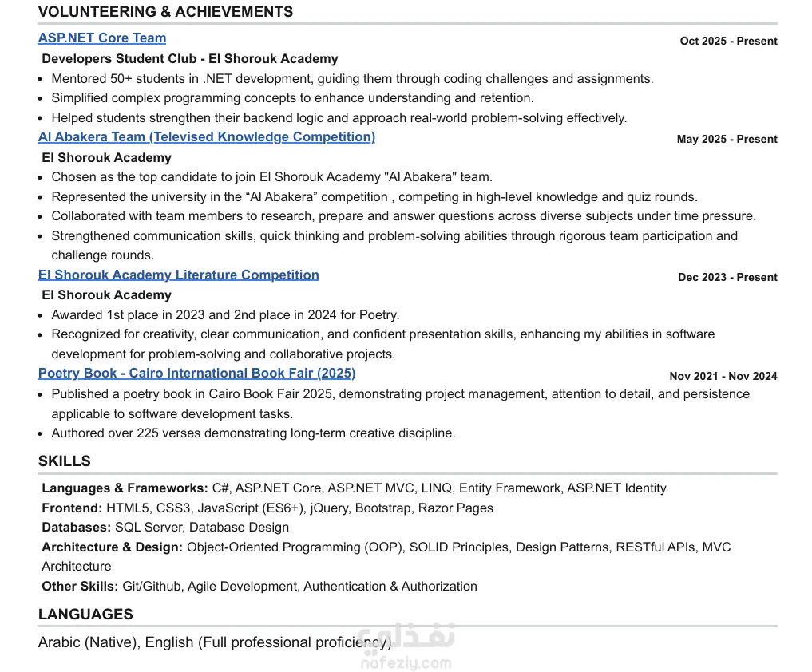812x672 pixels.
Task: Click the Languages & Frameworks label
Action: tap(125, 488)
